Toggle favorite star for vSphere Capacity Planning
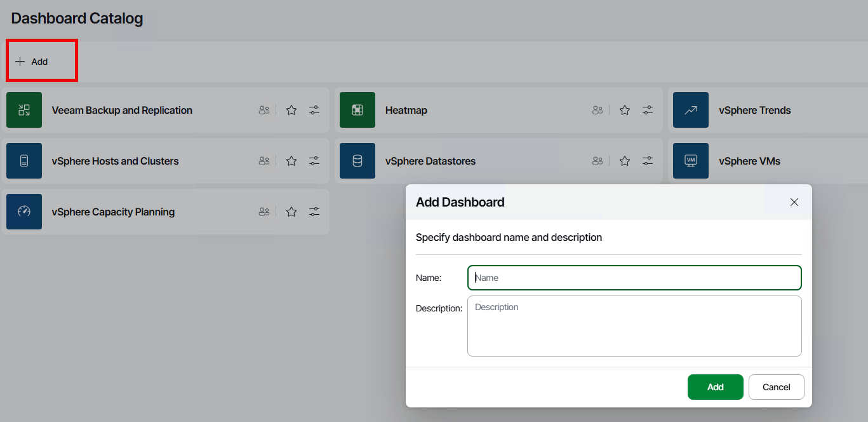The width and height of the screenshot is (868, 422). (x=291, y=212)
